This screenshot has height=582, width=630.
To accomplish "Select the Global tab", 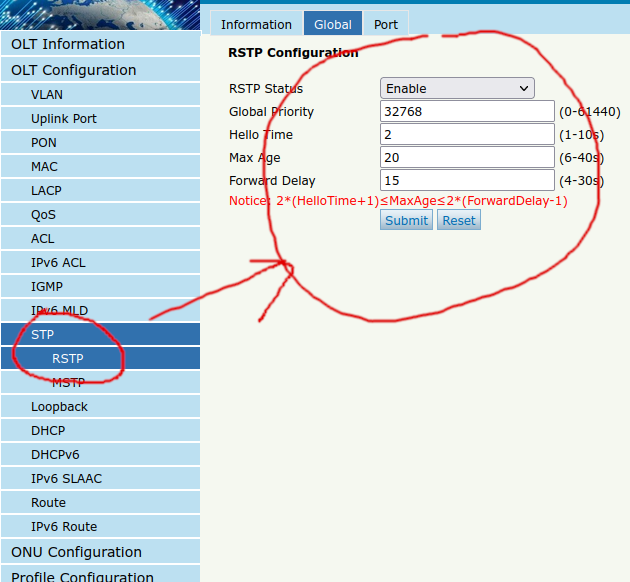I will coord(332,25).
